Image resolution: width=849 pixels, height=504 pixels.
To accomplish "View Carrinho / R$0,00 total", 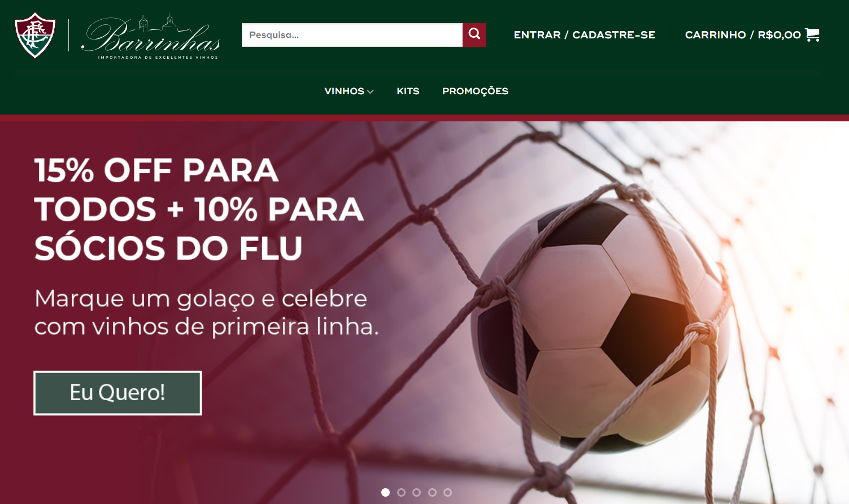I will (743, 35).
